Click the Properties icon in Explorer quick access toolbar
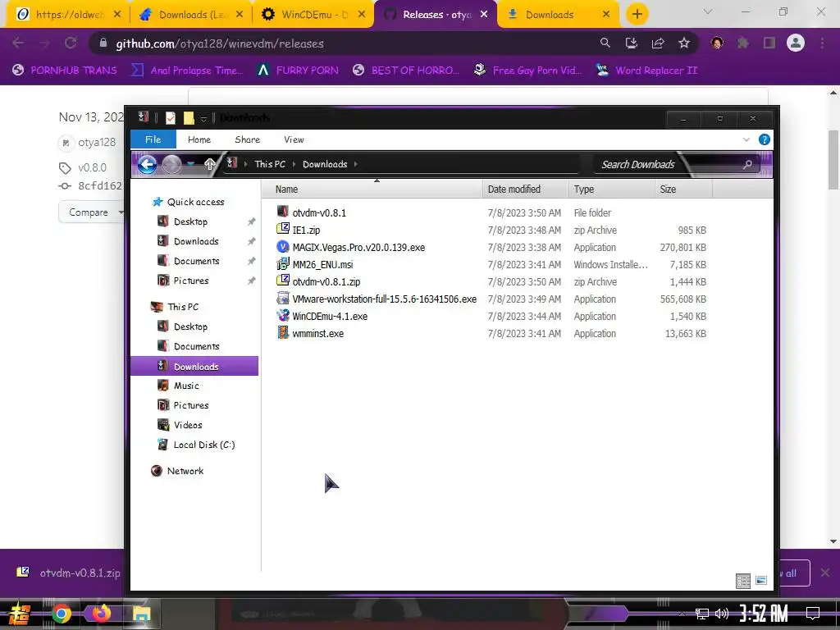840x630 pixels. point(171,118)
